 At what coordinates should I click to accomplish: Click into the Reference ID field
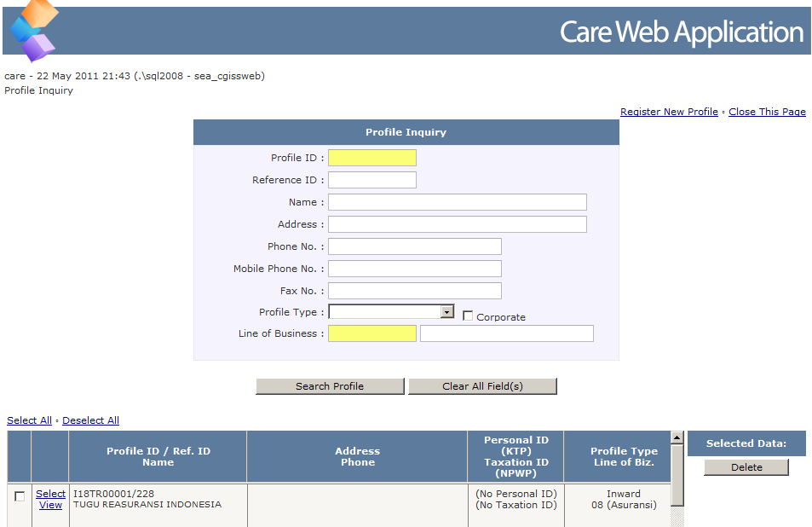[372, 180]
